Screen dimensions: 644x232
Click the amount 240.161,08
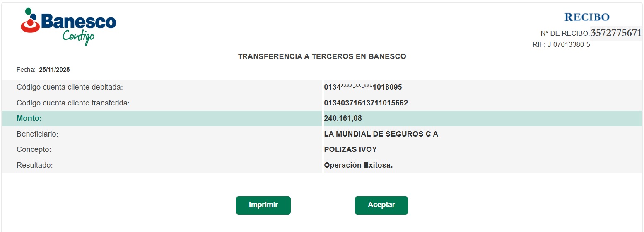click(x=343, y=119)
